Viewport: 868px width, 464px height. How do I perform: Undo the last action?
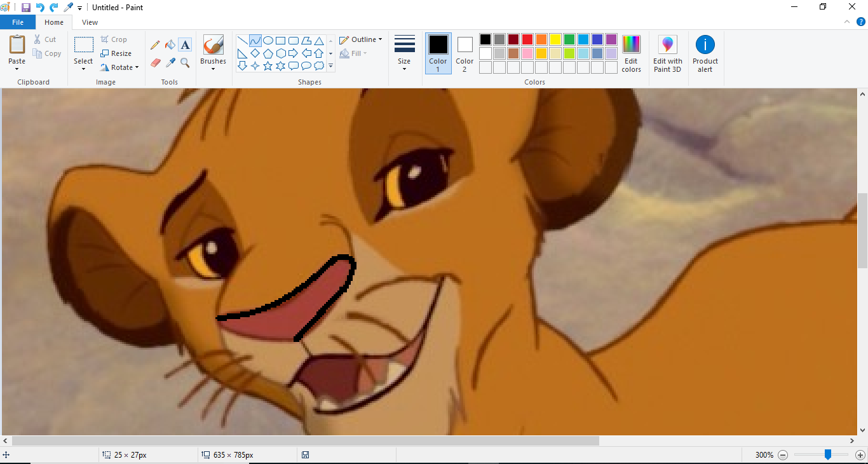click(40, 8)
